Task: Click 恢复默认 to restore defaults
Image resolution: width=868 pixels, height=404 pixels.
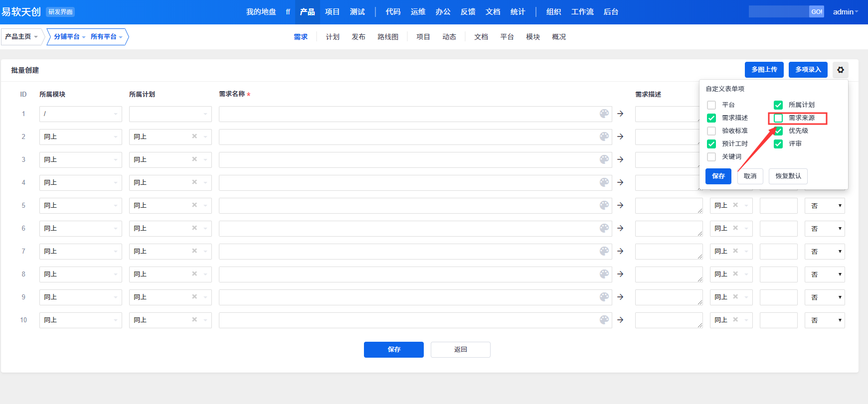Action: pos(788,176)
